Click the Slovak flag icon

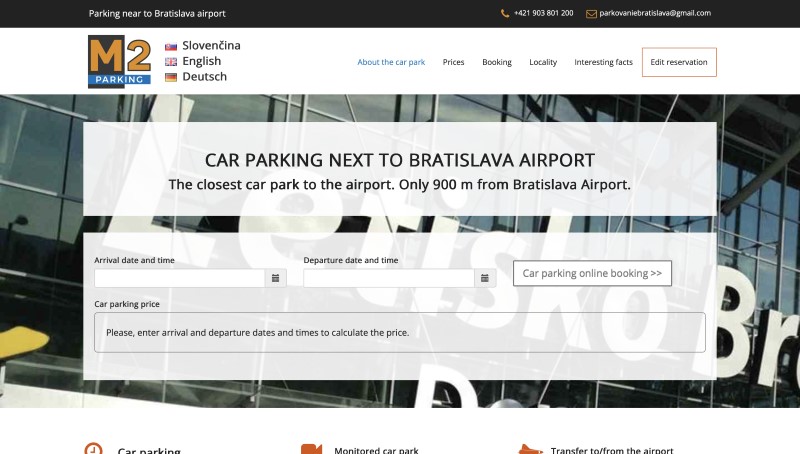pyautogui.click(x=171, y=46)
